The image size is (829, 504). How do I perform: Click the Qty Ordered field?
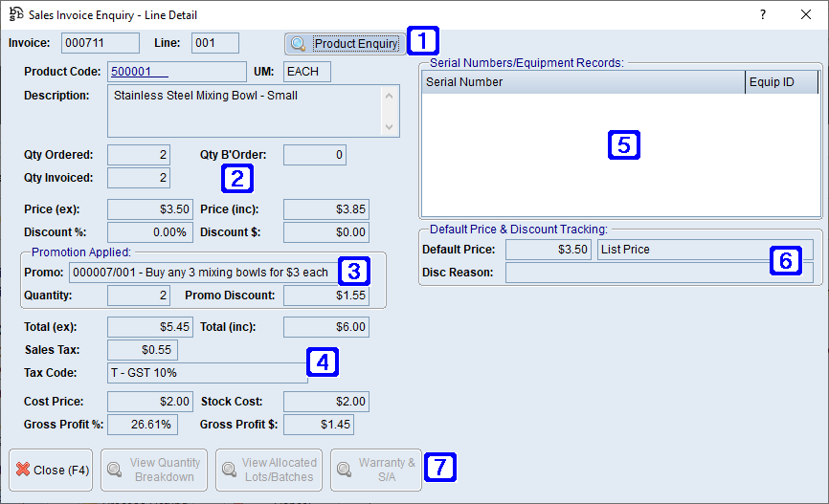139,155
